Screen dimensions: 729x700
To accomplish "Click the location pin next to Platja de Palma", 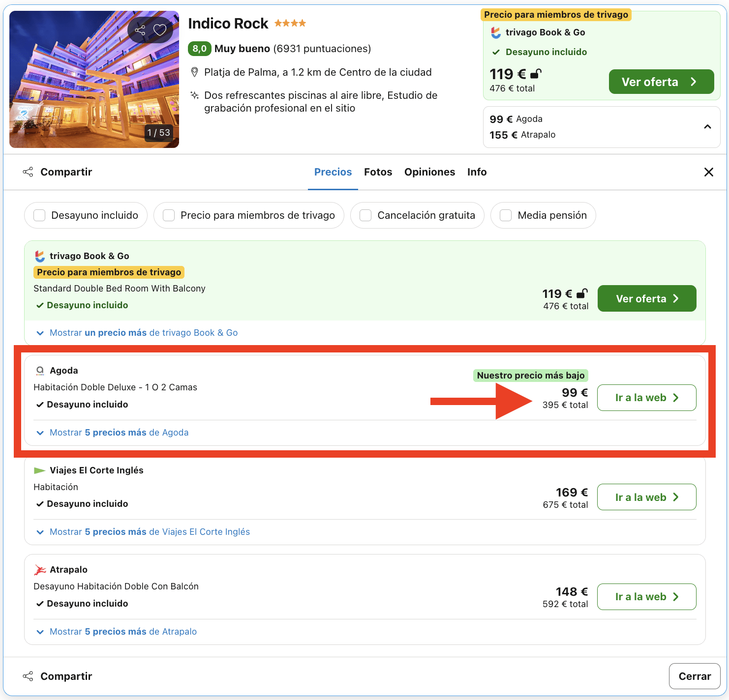I will pos(195,72).
